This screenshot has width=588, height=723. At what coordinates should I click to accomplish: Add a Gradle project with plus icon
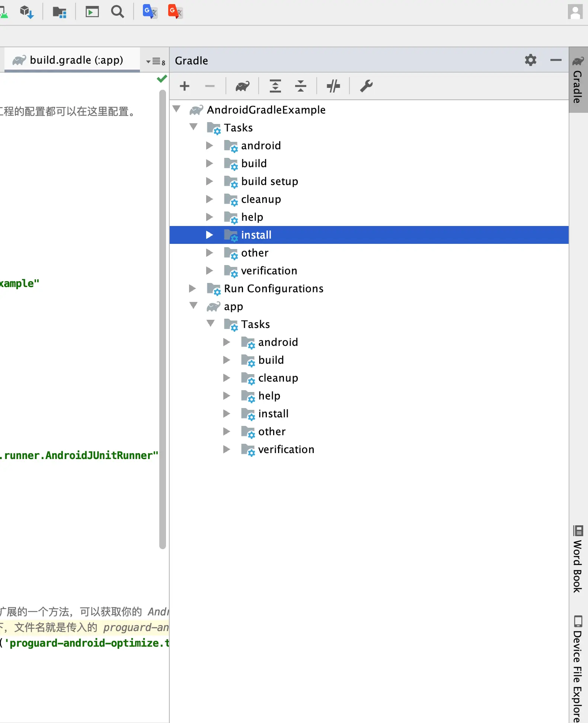point(185,86)
